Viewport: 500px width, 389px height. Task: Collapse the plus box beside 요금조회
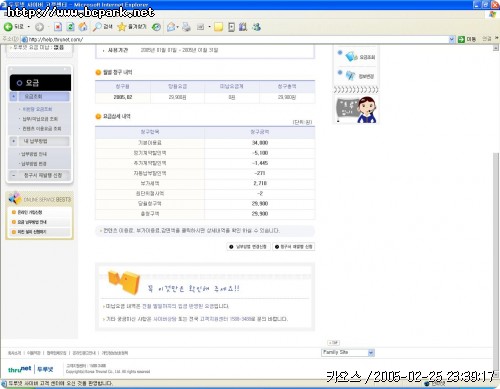click(13, 96)
